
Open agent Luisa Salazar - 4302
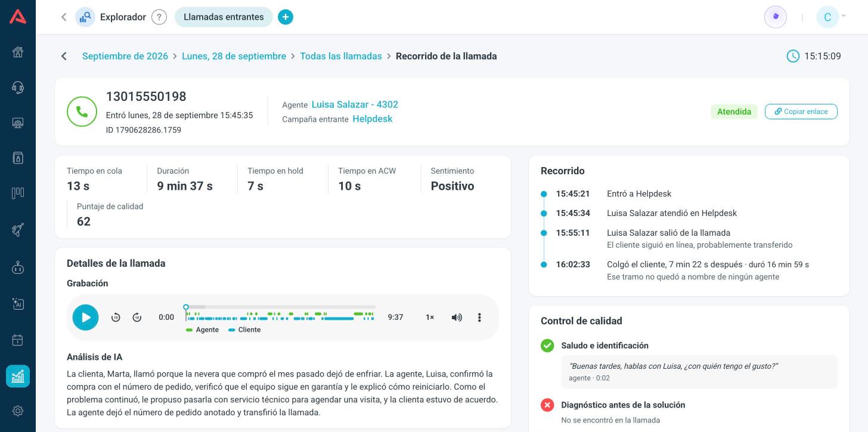[x=355, y=104]
